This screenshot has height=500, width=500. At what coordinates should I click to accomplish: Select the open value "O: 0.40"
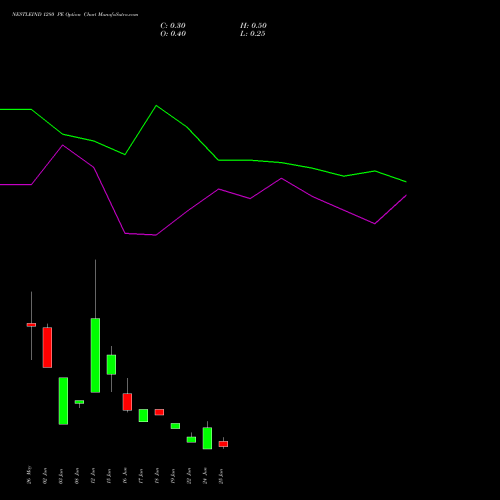point(173,34)
